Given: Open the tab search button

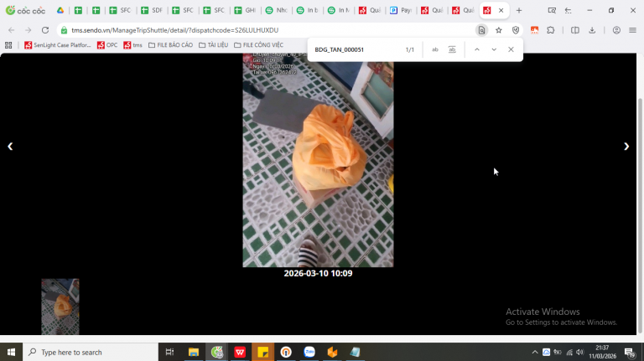Looking at the screenshot, I should point(552,10).
